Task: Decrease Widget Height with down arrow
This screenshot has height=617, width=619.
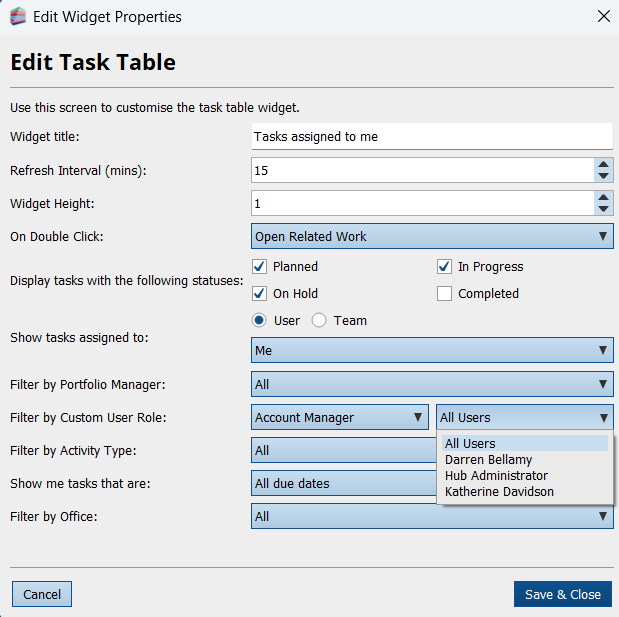Action: pos(603,210)
